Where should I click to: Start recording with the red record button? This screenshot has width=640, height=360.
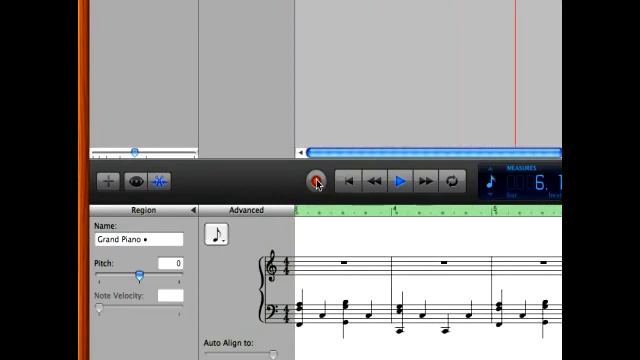[x=316, y=181]
